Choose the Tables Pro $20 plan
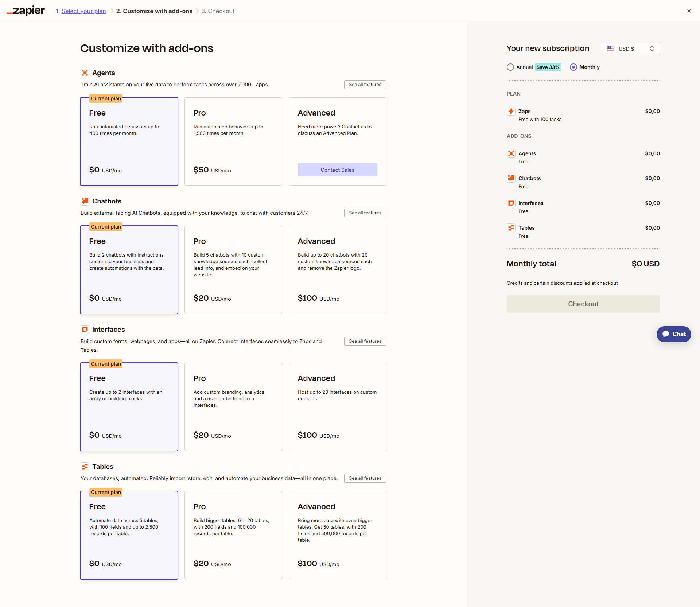The image size is (700, 607). coord(233,535)
